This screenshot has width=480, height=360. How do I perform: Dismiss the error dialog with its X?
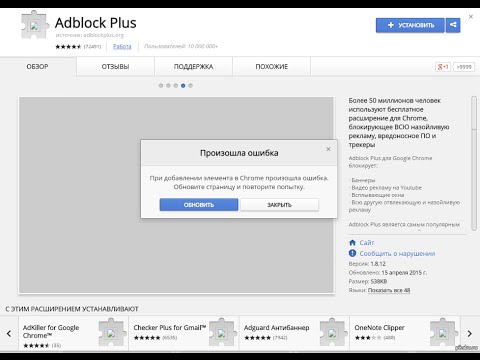pos(328,149)
